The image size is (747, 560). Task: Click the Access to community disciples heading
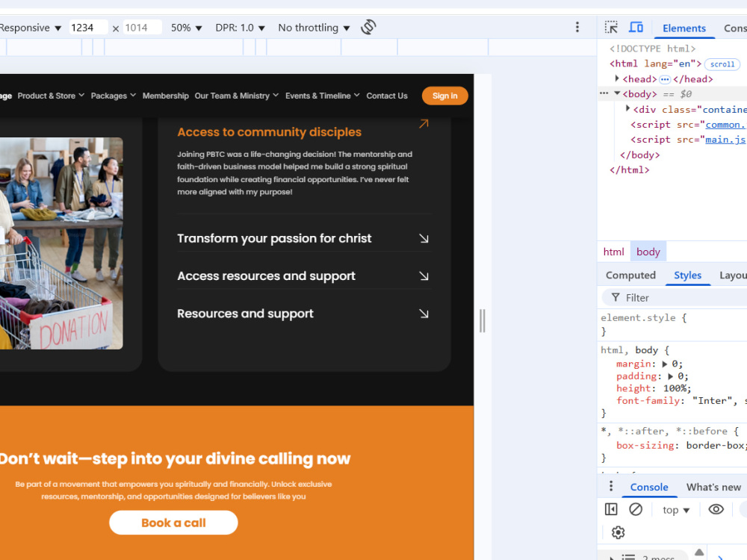(x=269, y=132)
